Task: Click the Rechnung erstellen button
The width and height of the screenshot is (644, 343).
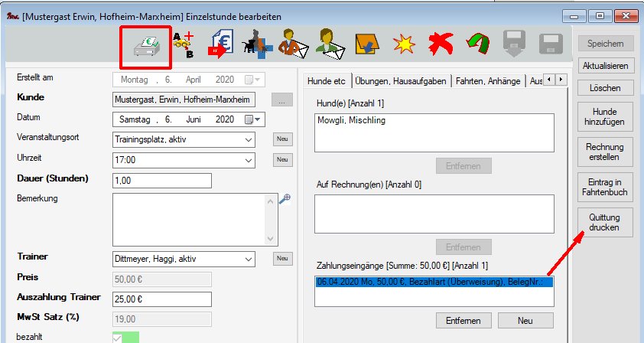Action: coord(605,152)
